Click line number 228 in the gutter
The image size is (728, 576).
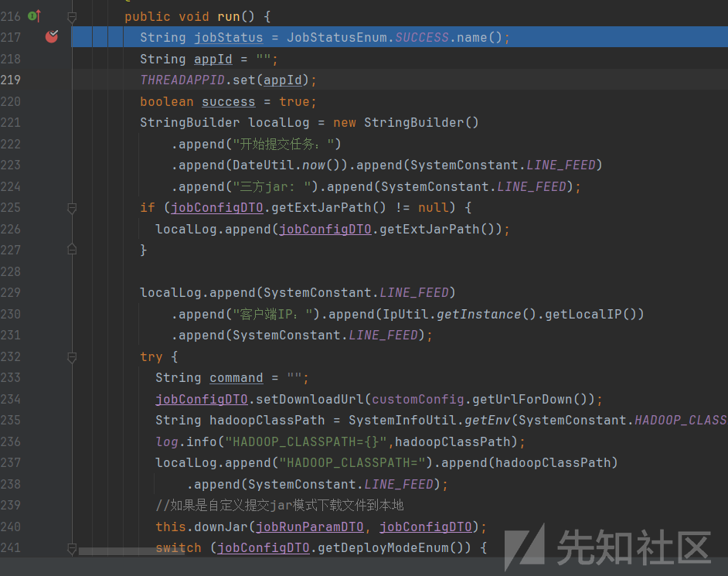point(10,271)
